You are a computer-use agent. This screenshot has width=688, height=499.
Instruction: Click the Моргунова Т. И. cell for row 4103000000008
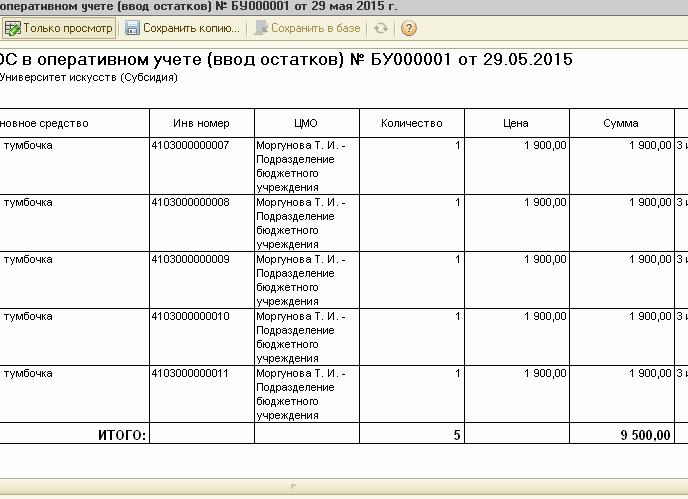307,223
